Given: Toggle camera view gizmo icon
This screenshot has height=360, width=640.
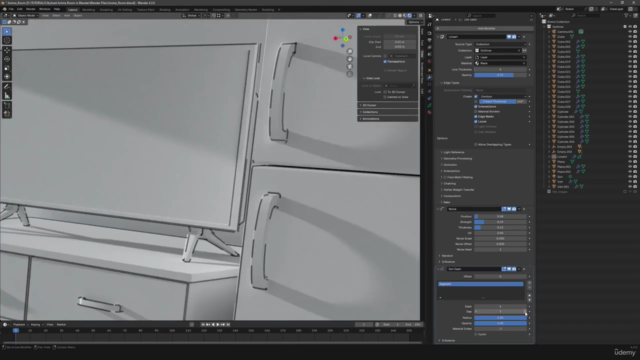Looking at the screenshot, I should 350,67.
